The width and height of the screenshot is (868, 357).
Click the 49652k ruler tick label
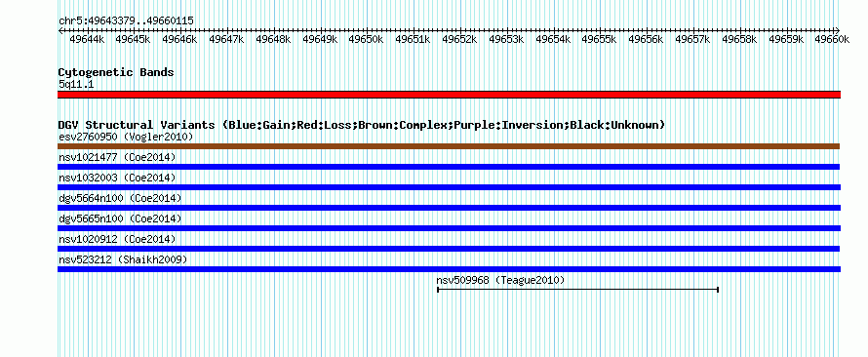click(459, 39)
